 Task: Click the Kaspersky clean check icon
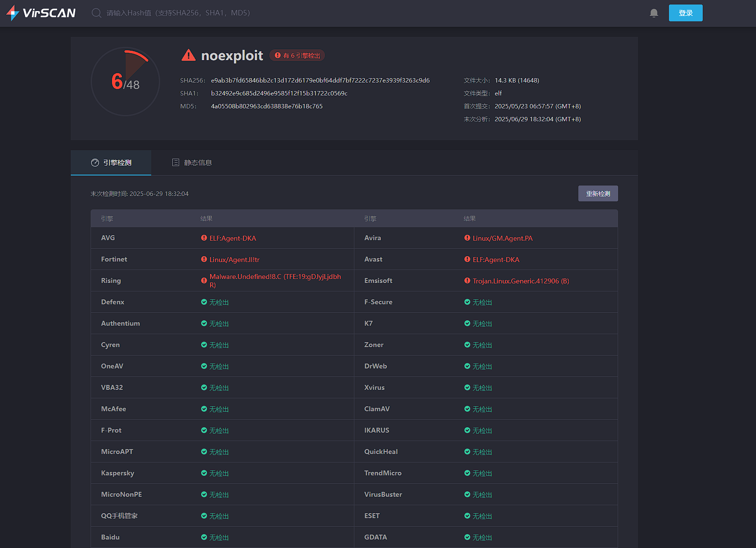coord(204,473)
